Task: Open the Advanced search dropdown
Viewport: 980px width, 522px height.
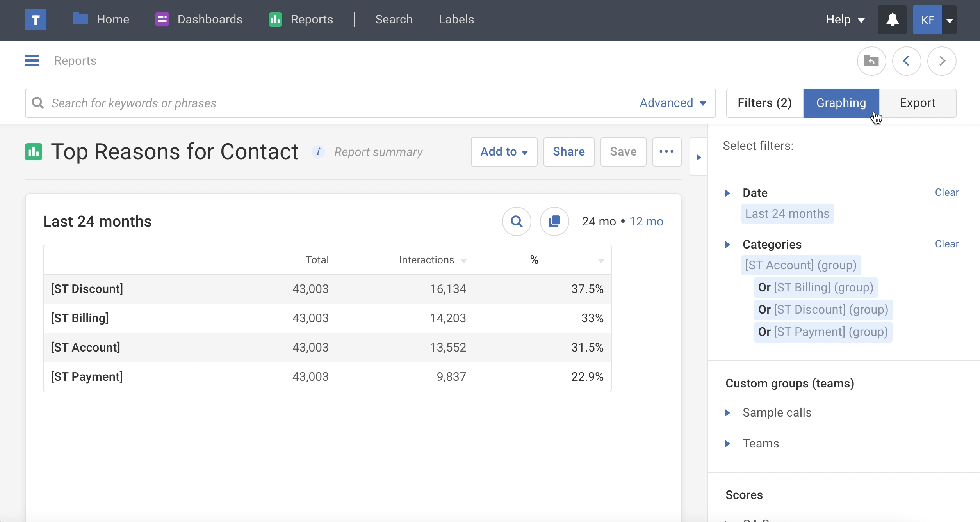Action: [672, 103]
